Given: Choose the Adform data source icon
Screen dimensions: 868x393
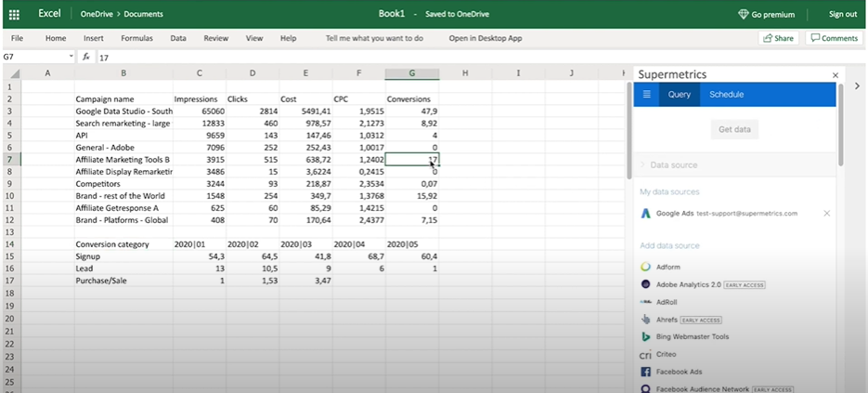Looking at the screenshot, I should pyautogui.click(x=645, y=268).
